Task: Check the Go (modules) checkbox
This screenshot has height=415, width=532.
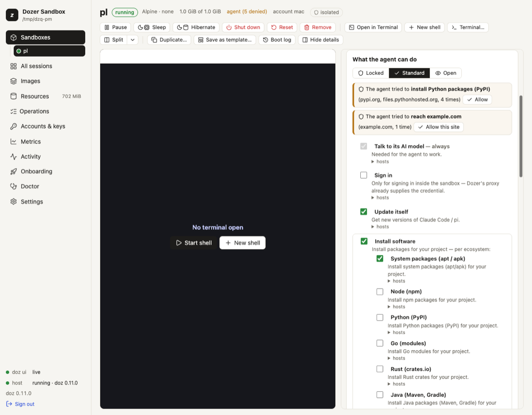Action: point(380,343)
